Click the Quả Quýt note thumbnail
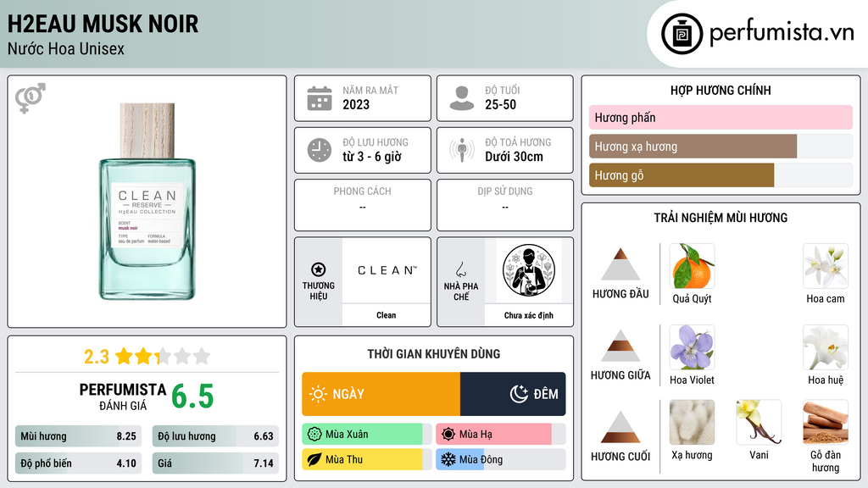 [x=692, y=265]
